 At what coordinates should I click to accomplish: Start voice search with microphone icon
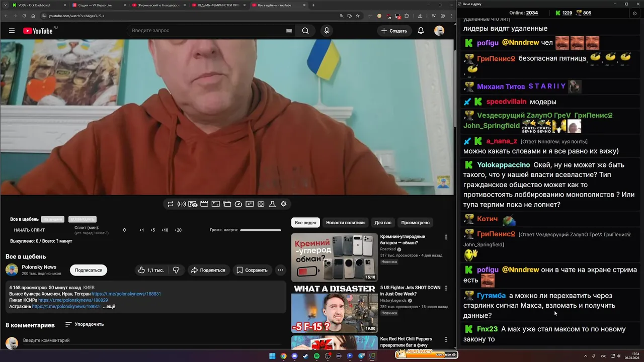(x=327, y=31)
